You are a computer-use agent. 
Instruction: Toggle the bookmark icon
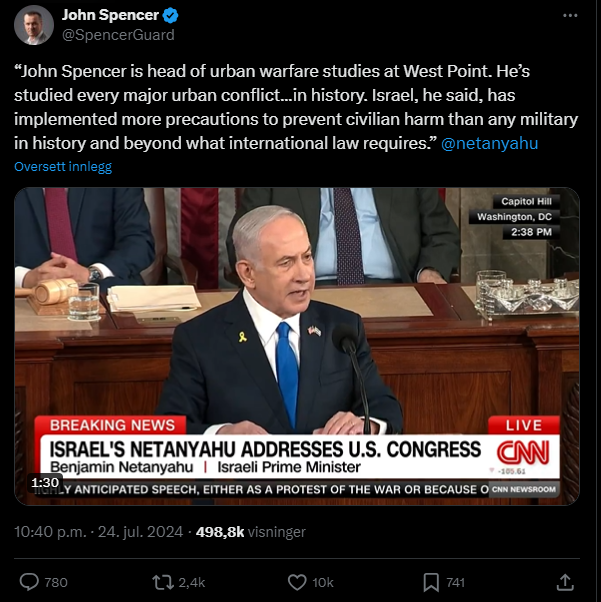[x=431, y=582]
